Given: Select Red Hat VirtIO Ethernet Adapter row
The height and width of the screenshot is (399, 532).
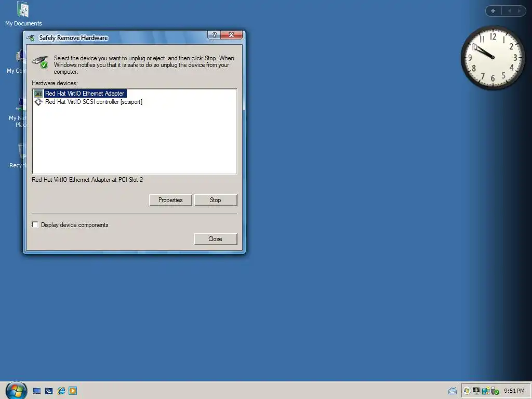Looking at the screenshot, I should tap(85, 94).
